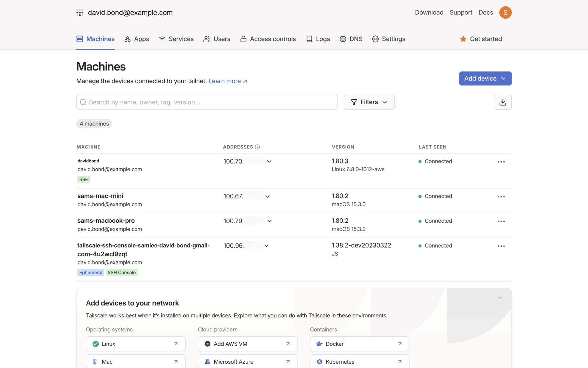This screenshot has width=588, height=368.
Task: Open the Support link
Action: coord(461,13)
